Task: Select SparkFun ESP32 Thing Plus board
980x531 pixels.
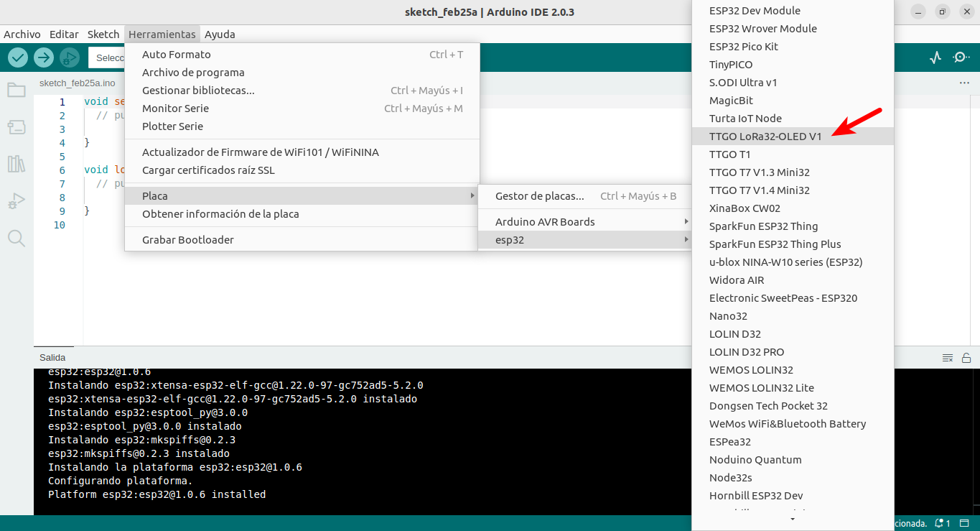Action: 793,244
